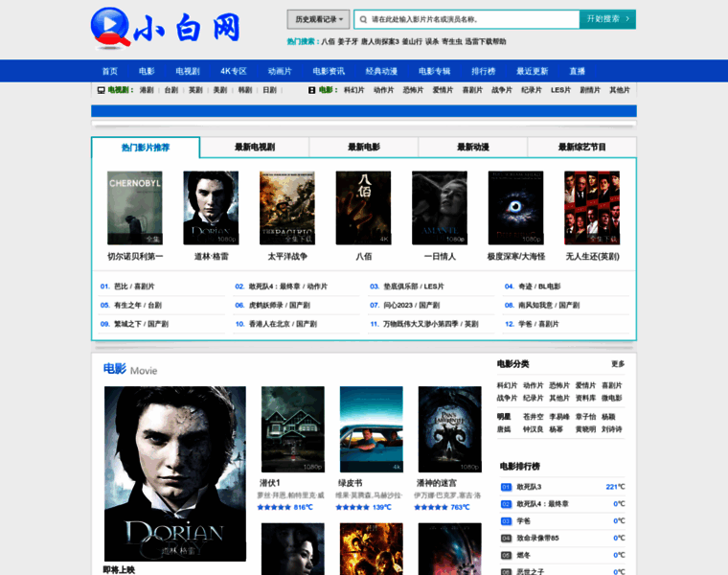Select the 韩剧 TV sub-category
This screenshot has height=575, width=728.
coord(244,90)
